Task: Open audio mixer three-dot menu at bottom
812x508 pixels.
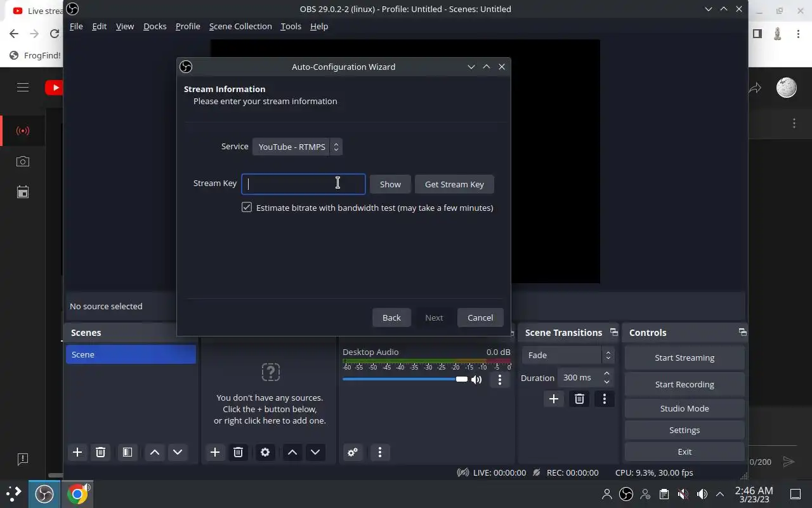Action: 380,452
